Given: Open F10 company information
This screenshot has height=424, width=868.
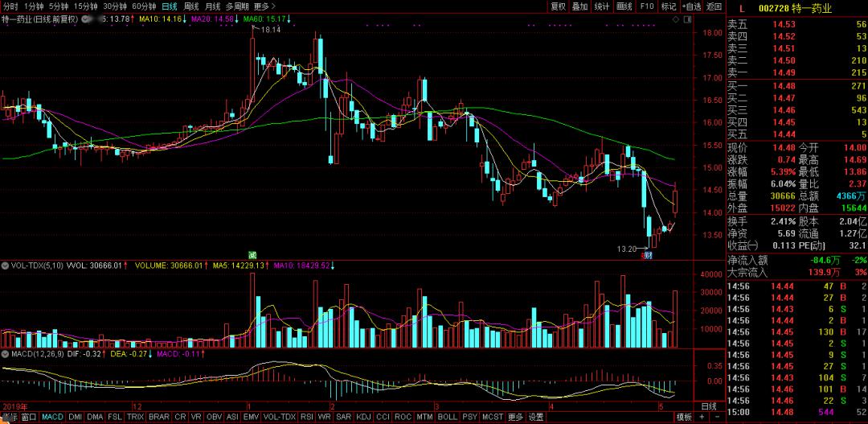Looking at the screenshot, I should [646, 6].
